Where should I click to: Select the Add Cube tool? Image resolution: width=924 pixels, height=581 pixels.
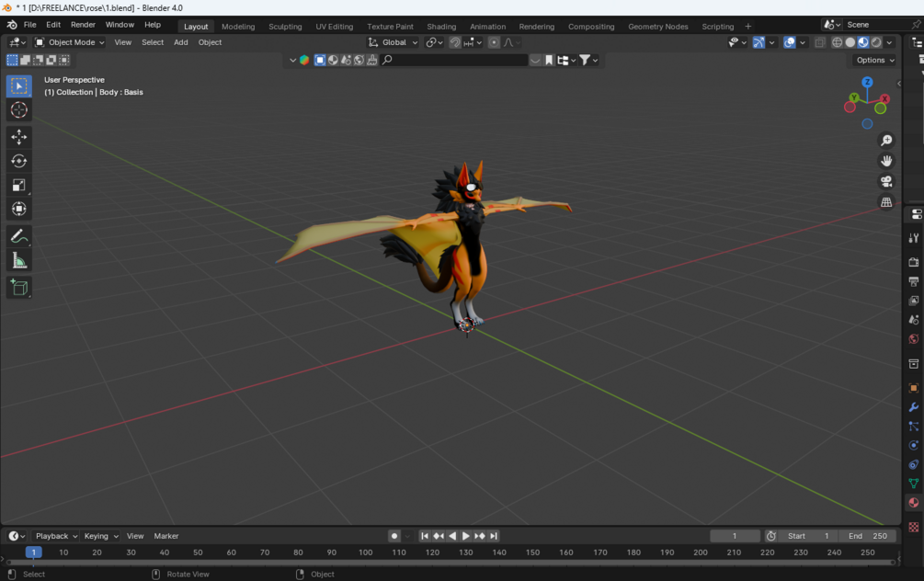pos(19,288)
